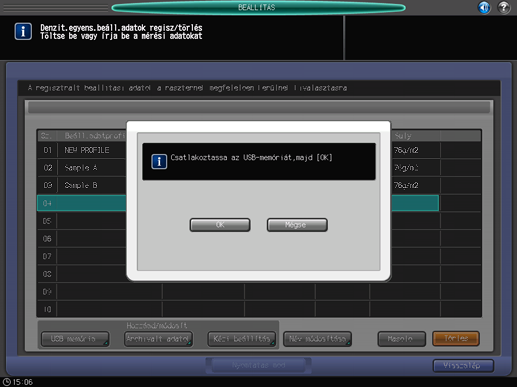Image resolution: width=517 pixels, height=387 pixels.
Task: Click the weight value in row 01
Action: (x=406, y=150)
